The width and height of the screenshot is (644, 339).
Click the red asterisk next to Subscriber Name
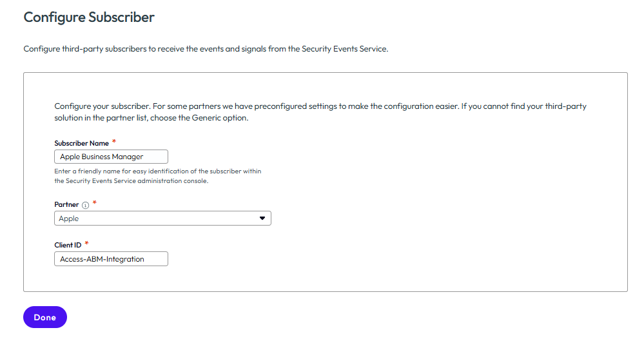[x=114, y=142]
